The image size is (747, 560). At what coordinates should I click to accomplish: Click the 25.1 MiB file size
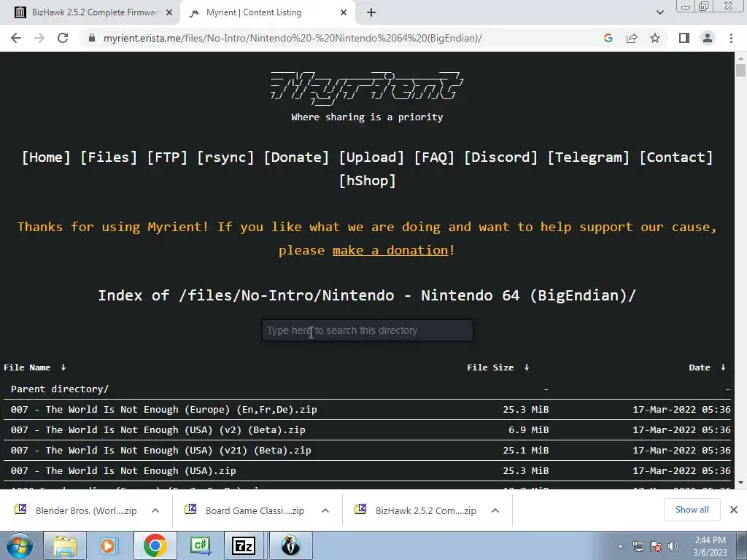[525, 451]
